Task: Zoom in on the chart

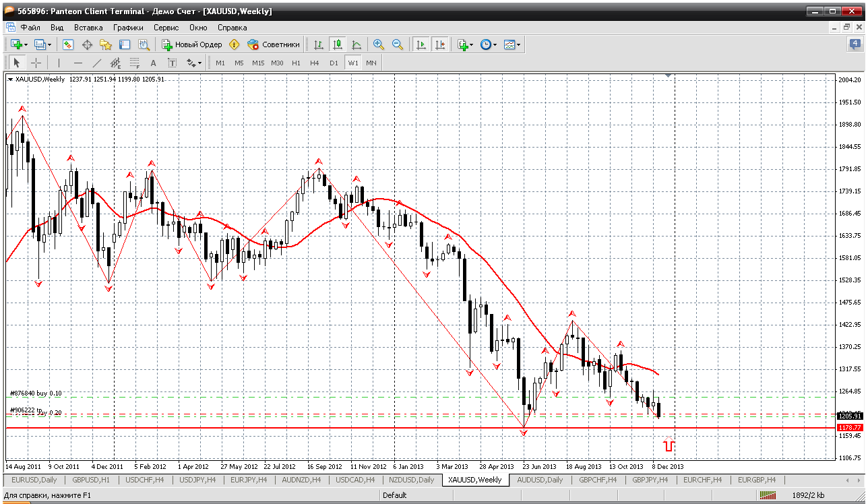Action: tap(379, 44)
